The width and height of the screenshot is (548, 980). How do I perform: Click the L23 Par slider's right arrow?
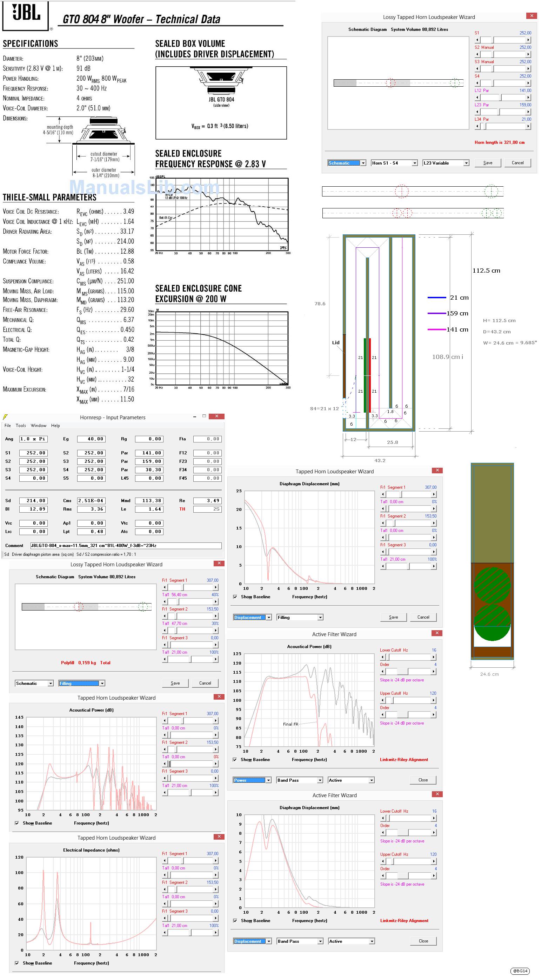[528, 112]
